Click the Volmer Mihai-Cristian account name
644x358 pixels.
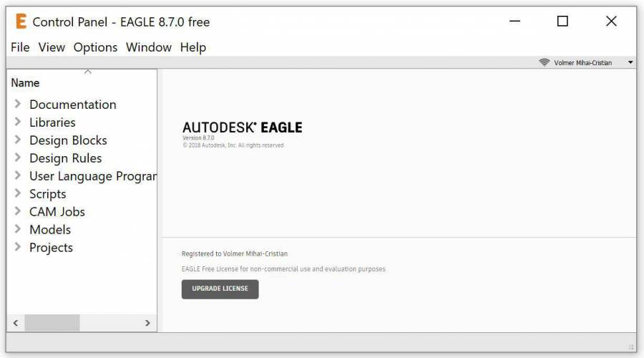point(582,63)
